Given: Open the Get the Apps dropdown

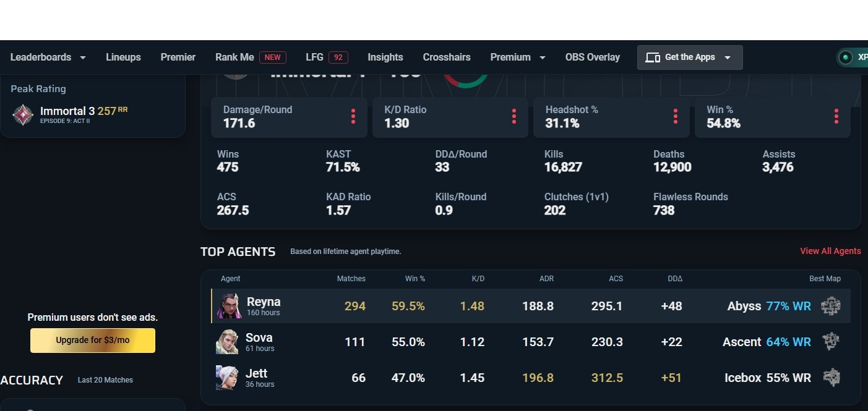Looking at the screenshot, I should point(690,57).
